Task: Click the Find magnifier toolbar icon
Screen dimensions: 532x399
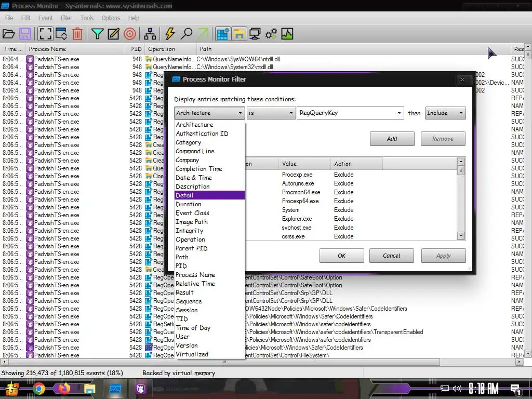Action: pos(187,34)
